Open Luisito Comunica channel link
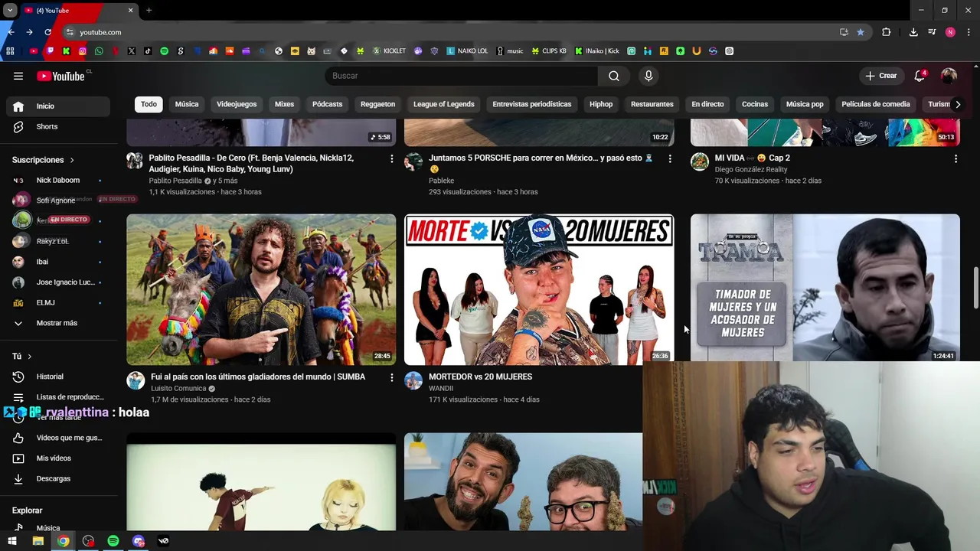 [x=178, y=388]
